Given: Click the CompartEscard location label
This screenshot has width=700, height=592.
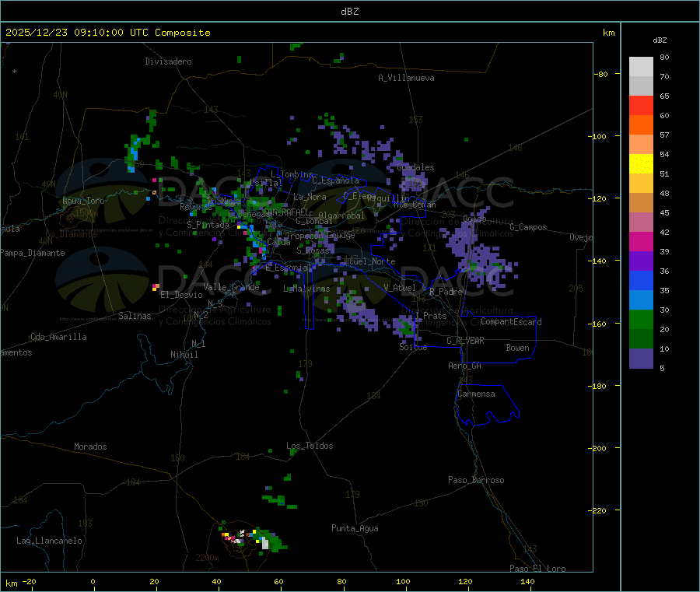Looking at the screenshot, I should click(x=511, y=322).
